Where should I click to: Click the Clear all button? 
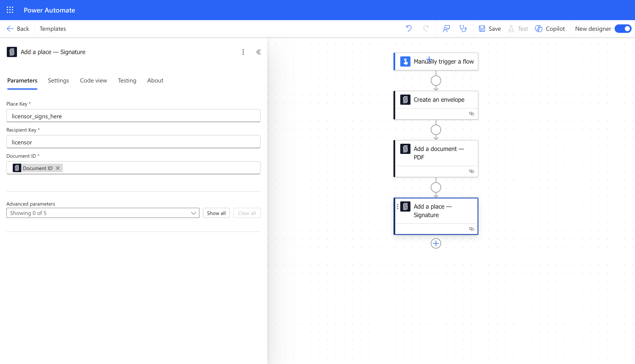(247, 213)
